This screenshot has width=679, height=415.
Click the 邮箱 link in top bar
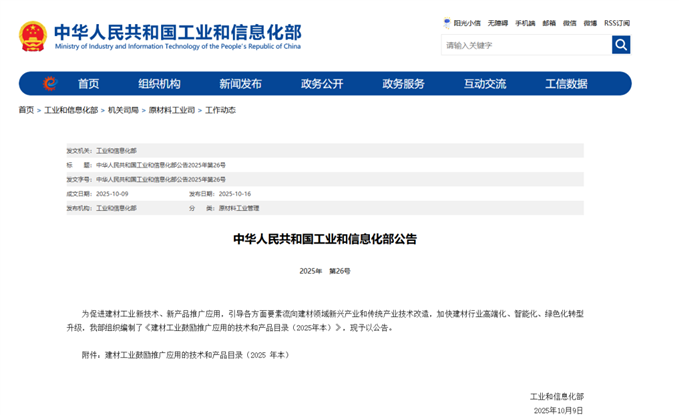click(549, 22)
